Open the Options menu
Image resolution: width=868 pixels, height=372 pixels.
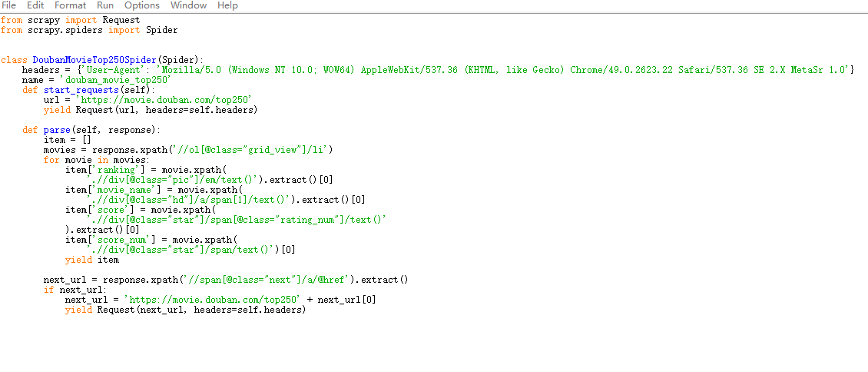(141, 5)
